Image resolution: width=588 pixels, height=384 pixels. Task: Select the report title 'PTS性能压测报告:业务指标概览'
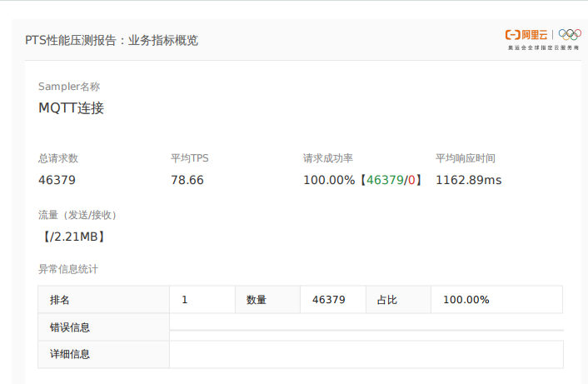[112, 40]
